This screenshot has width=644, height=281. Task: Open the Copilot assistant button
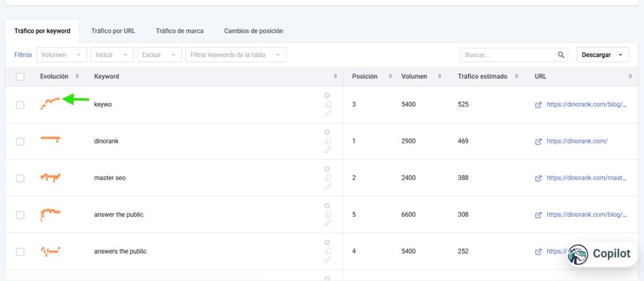point(601,254)
